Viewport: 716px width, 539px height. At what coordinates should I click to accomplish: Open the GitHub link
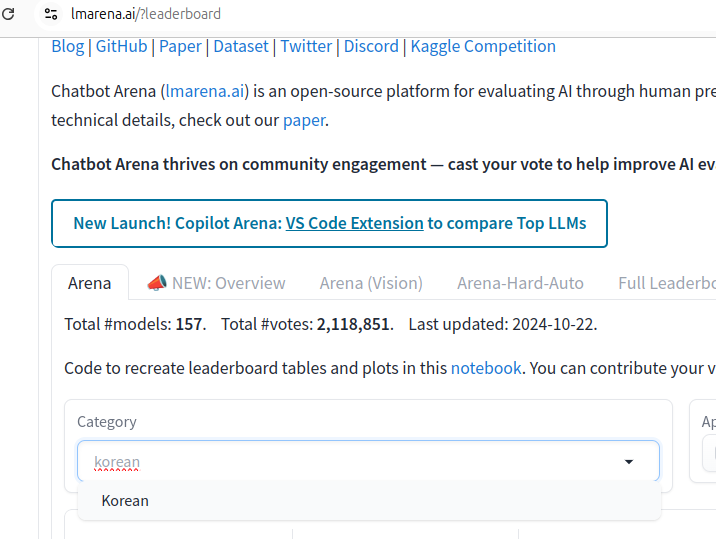click(121, 46)
